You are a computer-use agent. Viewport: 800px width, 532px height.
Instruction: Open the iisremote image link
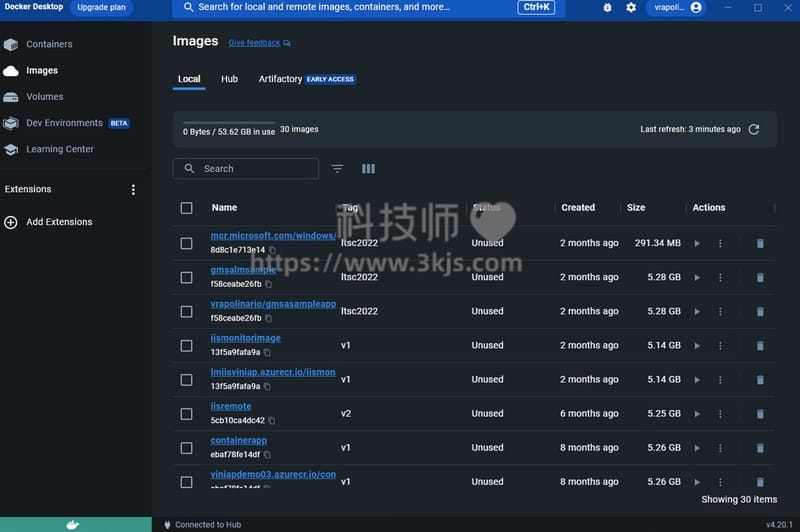[x=231, y=407]
